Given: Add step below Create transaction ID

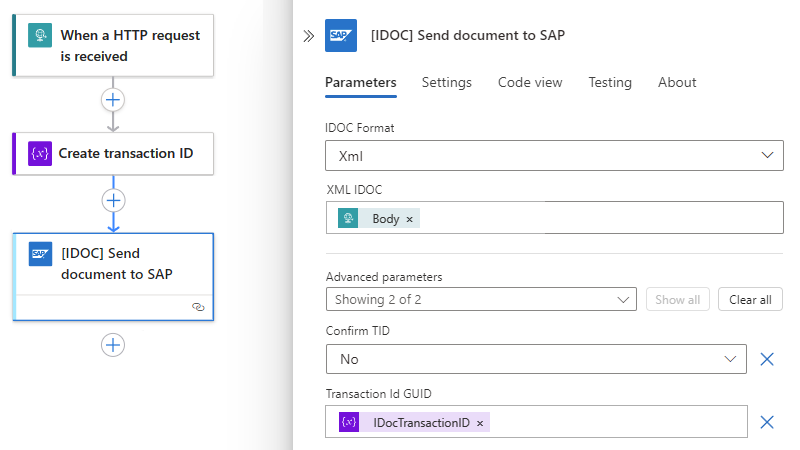Looking at the screenshot, I should coord(113,200).
